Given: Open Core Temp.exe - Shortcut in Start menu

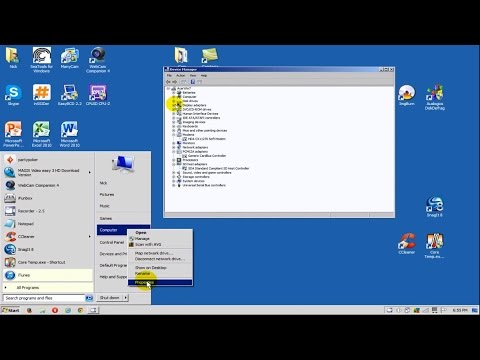Looking at the screenshot, I should point(48,262).
